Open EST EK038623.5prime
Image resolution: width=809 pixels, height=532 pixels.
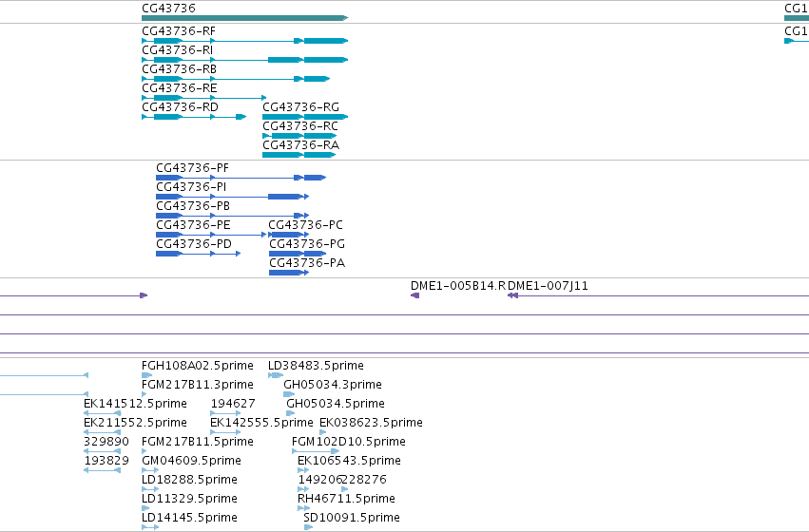[x=323, y=432]
